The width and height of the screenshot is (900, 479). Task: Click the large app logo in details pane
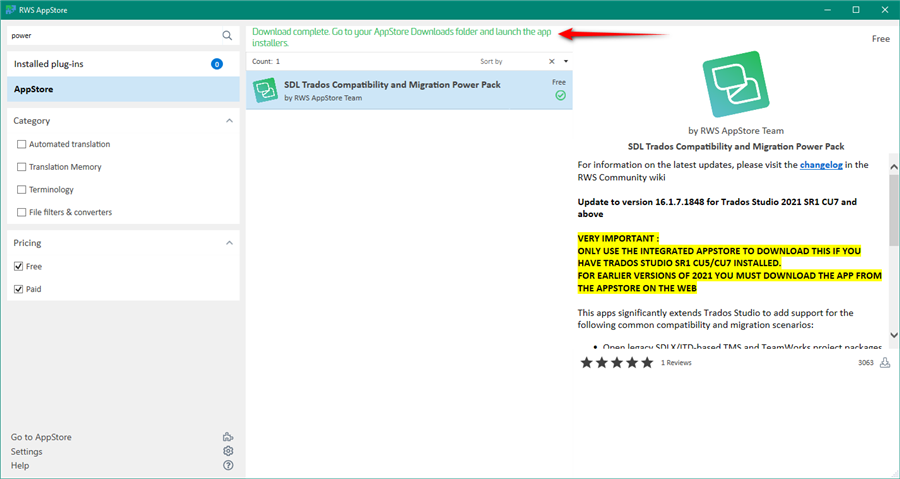736,84
